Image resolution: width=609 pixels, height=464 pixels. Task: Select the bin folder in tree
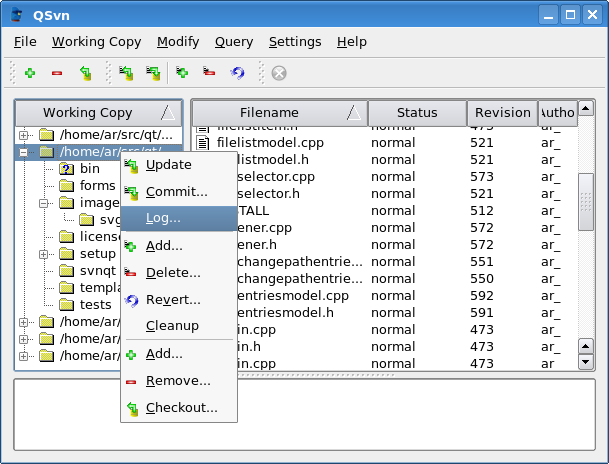click(90, 169)
